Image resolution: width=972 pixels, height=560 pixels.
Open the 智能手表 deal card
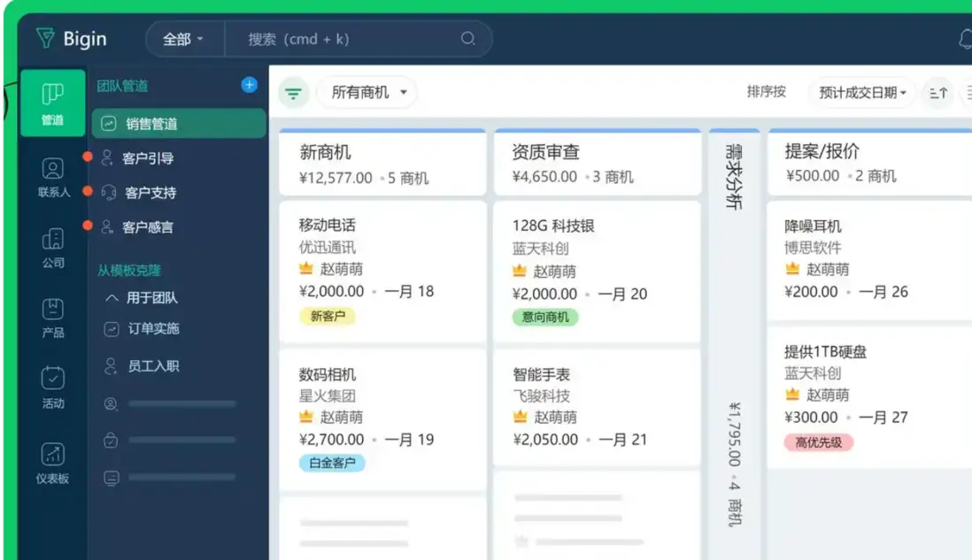[597, 407]
